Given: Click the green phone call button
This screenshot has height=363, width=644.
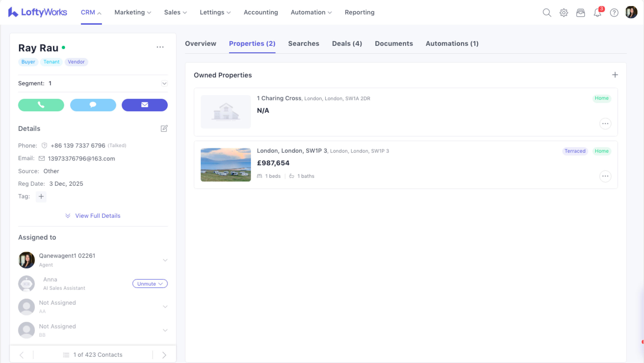Looking at the screenshot, I should click(41, 105).
